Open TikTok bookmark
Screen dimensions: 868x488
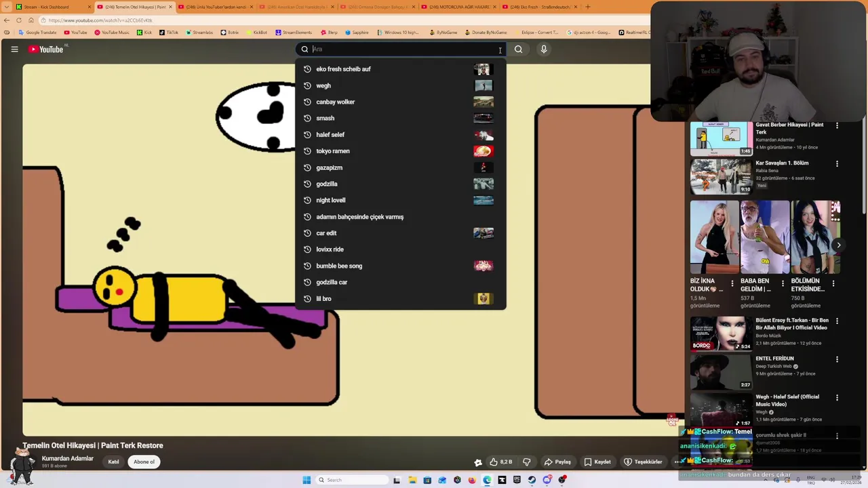(x=168, y=33)
